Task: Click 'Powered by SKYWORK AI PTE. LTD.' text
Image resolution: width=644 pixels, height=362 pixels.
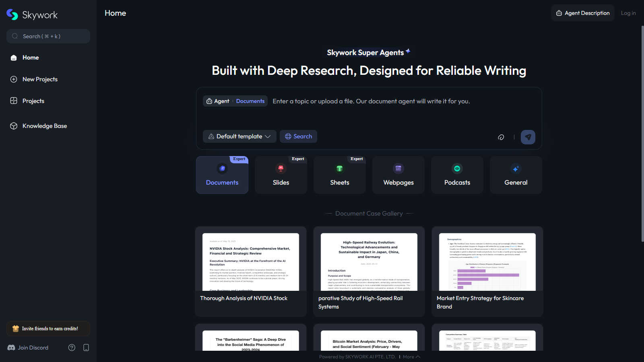Action: point(357,357)
